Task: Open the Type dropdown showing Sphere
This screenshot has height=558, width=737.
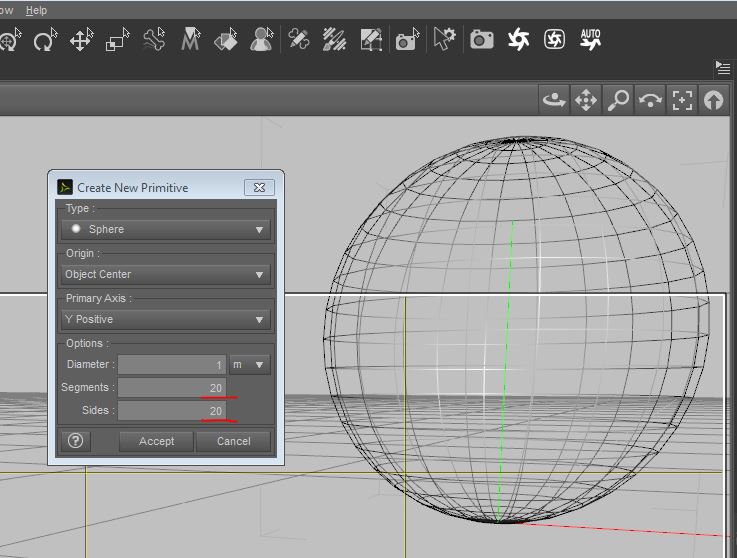Action: 166,229
